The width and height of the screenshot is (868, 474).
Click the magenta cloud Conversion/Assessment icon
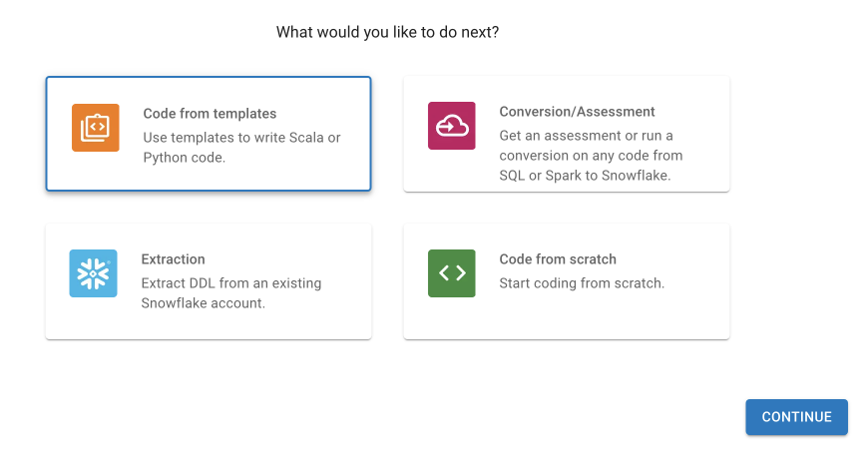[452, 126]
